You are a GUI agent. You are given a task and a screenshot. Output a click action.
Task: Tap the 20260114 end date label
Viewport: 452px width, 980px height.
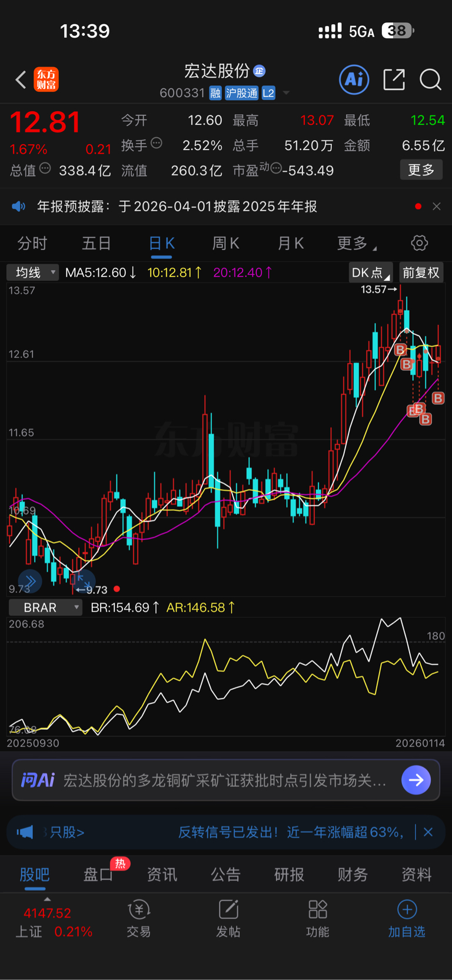[420, 743]
